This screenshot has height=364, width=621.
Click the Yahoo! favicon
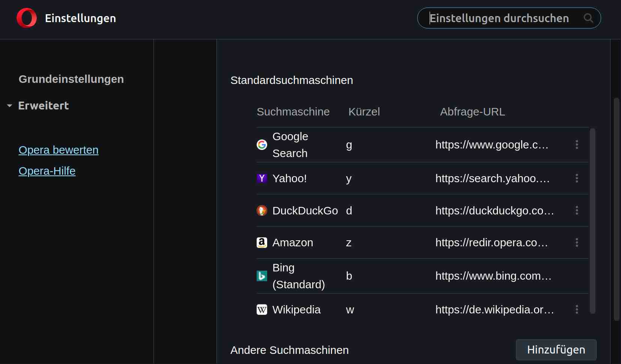[262, 178]
